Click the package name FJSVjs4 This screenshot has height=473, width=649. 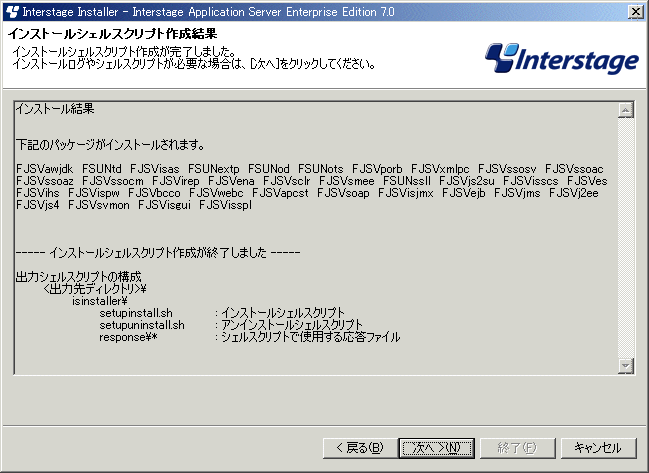[x=38, y=205]
